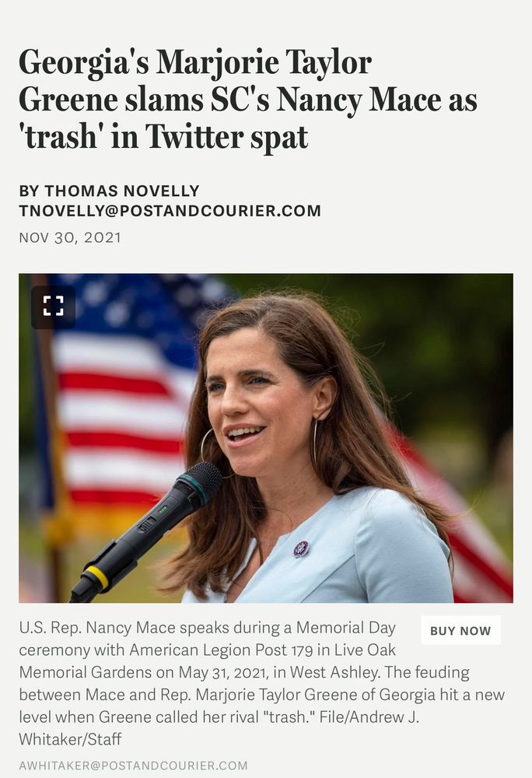532x778 pixels.
Task: Expand the article photo to fullscreen
Action: [53, 307]
